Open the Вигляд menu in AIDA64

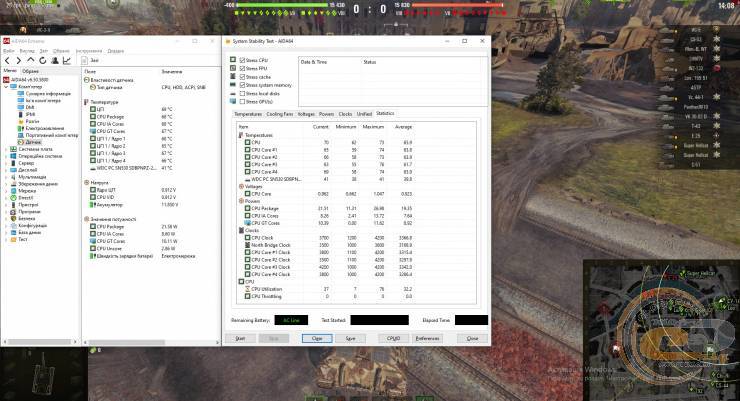click(x=27, y=51)
